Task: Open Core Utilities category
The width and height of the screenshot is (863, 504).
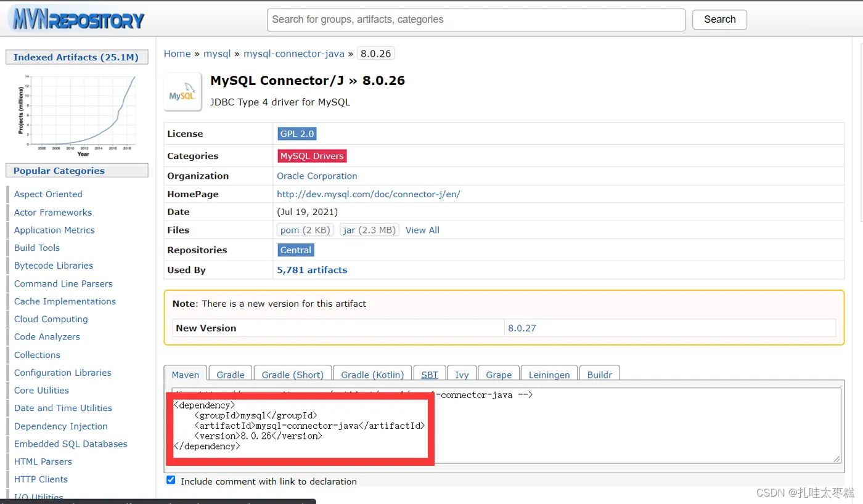Action: (x=41, y=391)
